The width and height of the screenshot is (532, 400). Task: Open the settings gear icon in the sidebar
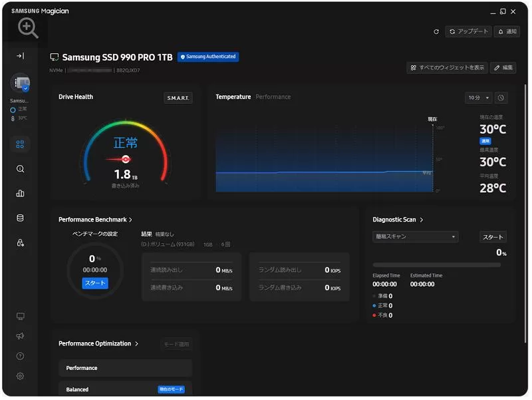(x=20, y=376)
